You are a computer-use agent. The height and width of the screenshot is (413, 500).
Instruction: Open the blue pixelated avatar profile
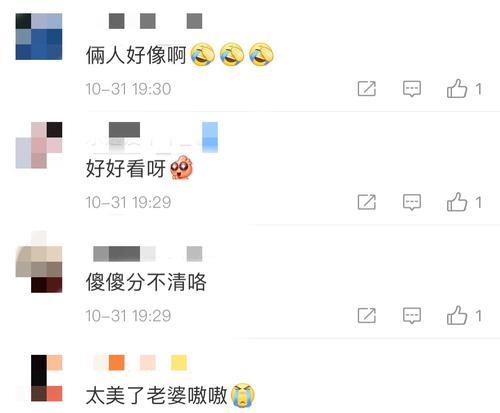click(39, 37)
